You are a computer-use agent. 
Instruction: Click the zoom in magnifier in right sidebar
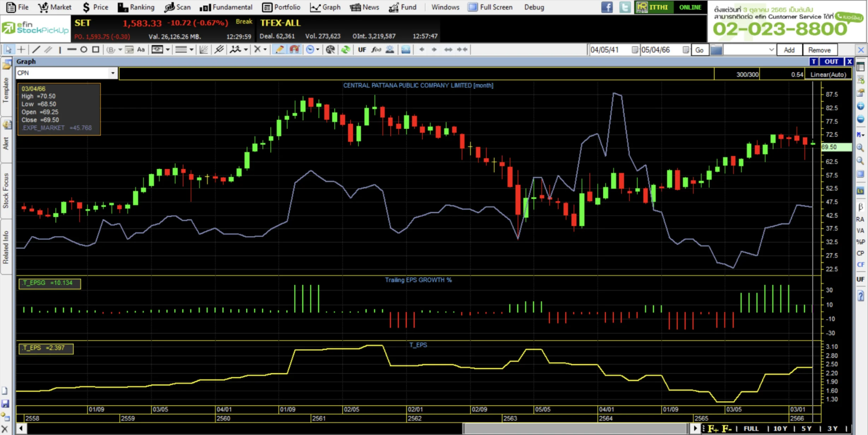point(860,148)
